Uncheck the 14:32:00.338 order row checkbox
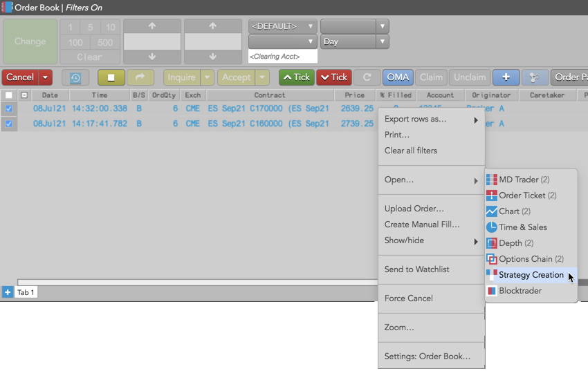 pyautogui.click(x=8, y=108)
